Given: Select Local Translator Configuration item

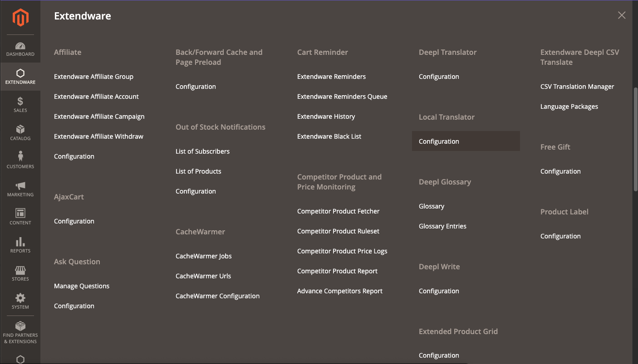Looking at the screenshot, I should coord(439,141).
